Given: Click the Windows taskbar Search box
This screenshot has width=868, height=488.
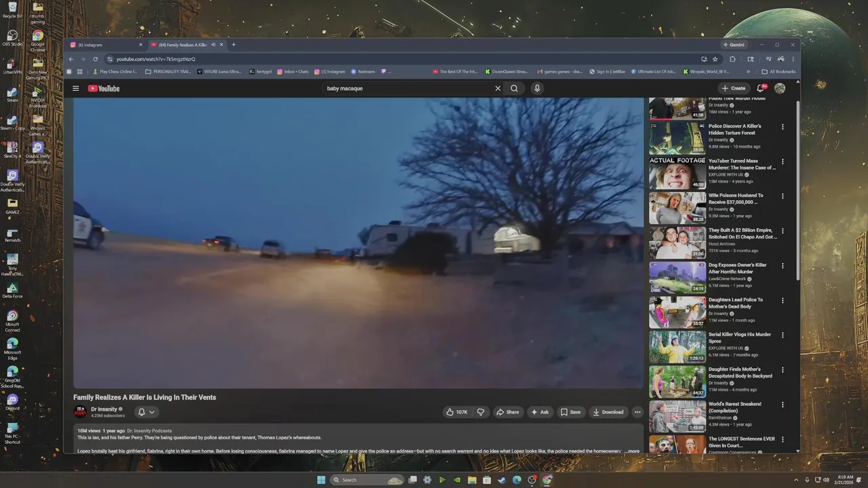Looking at the screenshot, I should click(x=367, y=480).
